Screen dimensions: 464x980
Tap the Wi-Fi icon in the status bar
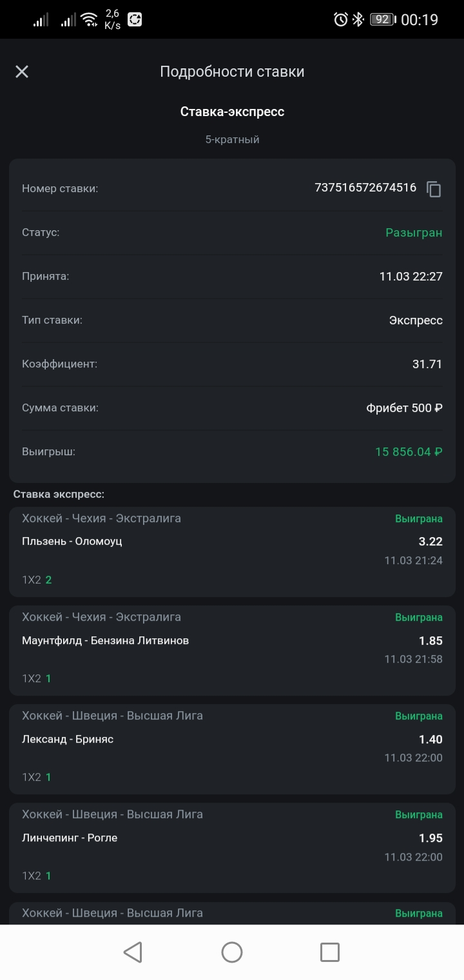coord(89,20)
